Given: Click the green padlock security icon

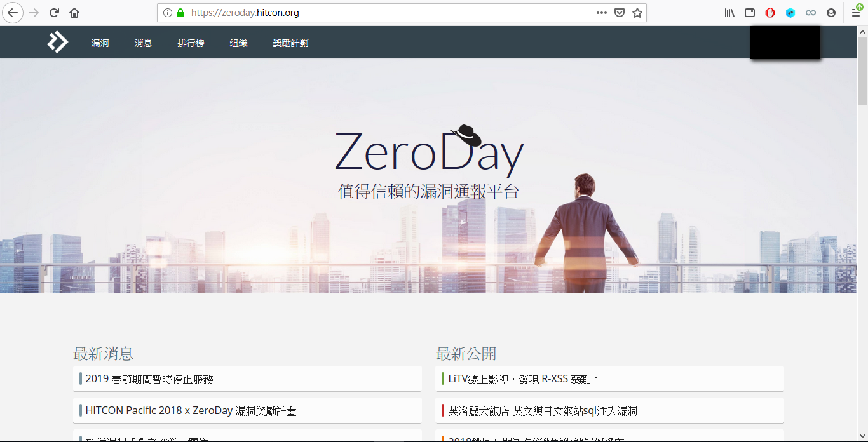Looking at the screenshot, I should click(x=180, y=13).
